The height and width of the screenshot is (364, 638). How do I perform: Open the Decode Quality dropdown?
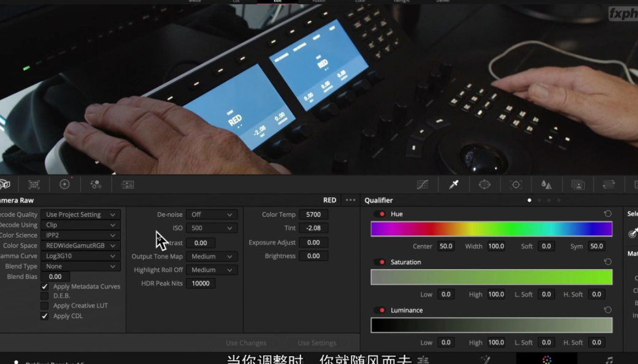[x=80, y=214]
